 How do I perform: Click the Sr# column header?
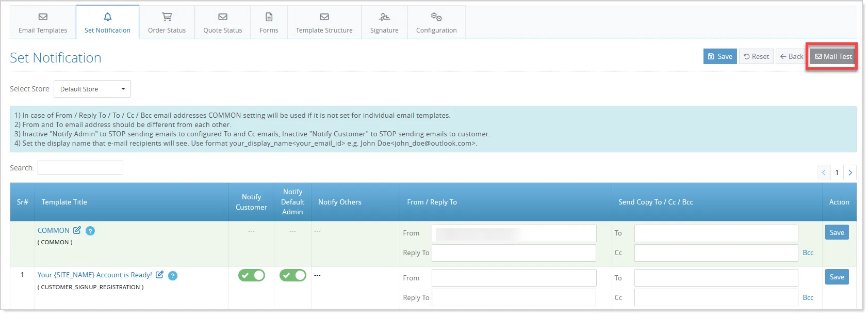tap(22, 202)
